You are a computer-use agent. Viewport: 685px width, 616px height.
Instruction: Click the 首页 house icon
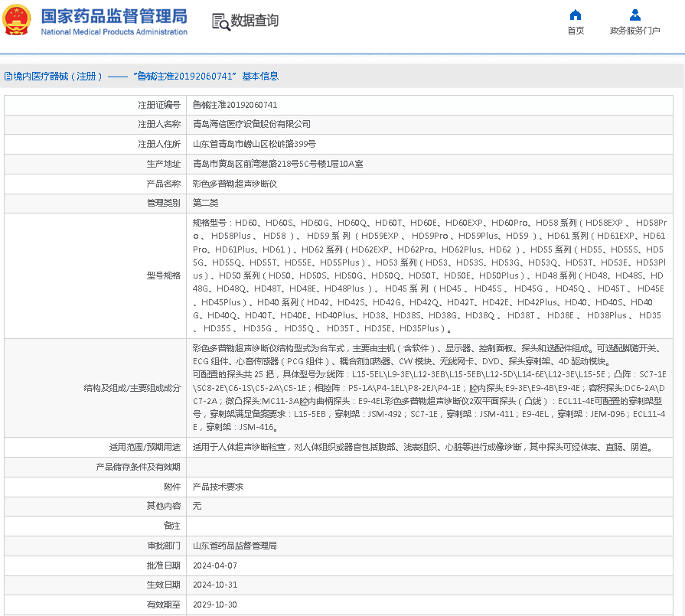tap(576, 15)
